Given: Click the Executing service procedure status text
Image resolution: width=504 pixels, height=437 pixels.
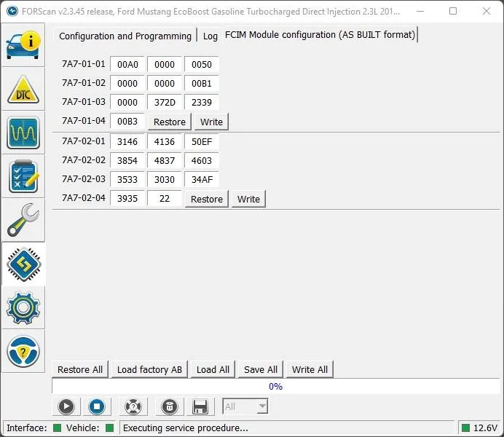Looking at the screenshot, I should point(186,428).
